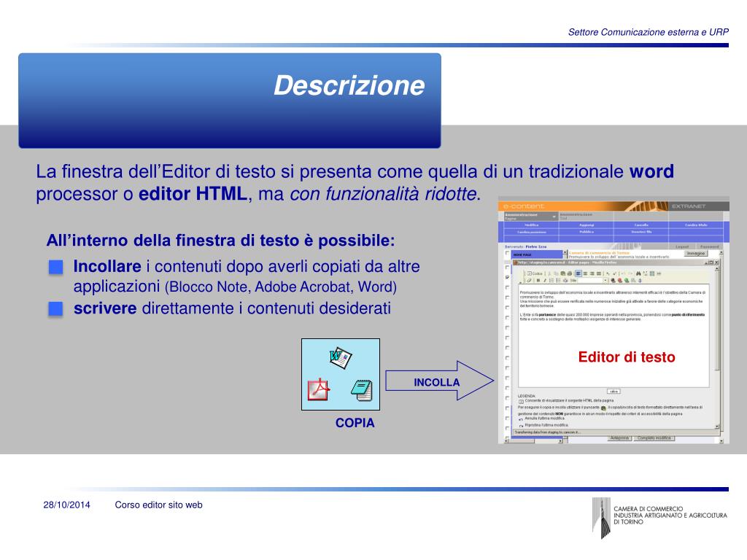The width and height of the screenshot is (747, 560).
Task: Click the Codice source view button in editor toolbar
Action: click(535, 274)
